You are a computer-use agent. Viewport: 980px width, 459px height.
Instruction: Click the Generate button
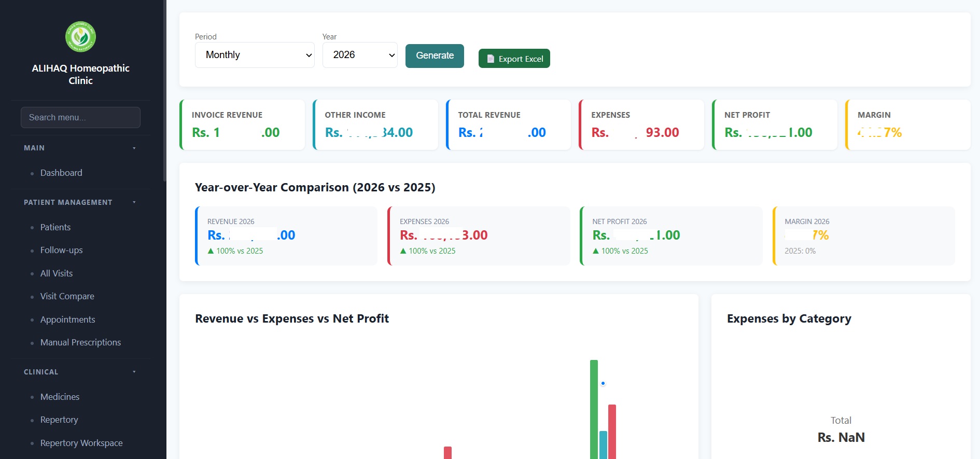tap(435, 56)
